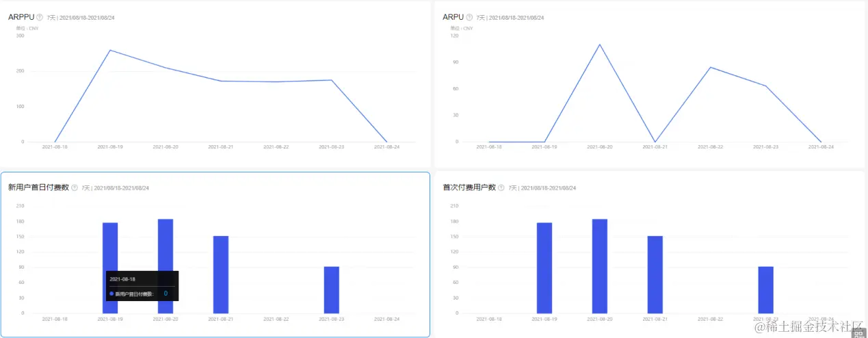Select the date range beside 首次付费用户数
Image resolution: width=868 pixels, height=338 pixels.
point(549,188)
